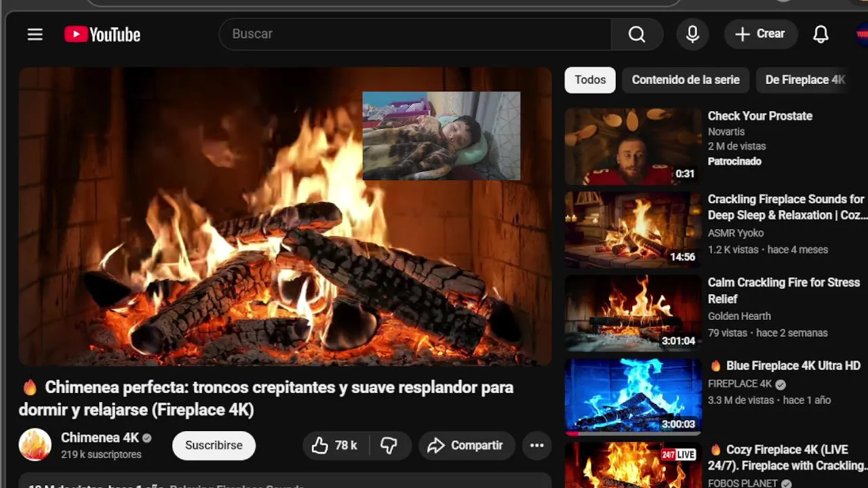Go to YouTube home via logo
This screenshot has height=488, width=868.
click(102, 35)
